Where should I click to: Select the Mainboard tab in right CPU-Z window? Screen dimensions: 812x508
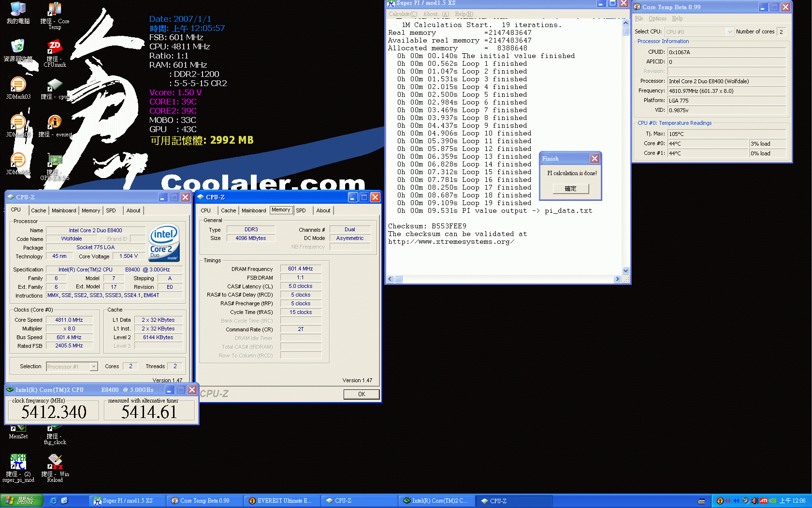(254, 210)
